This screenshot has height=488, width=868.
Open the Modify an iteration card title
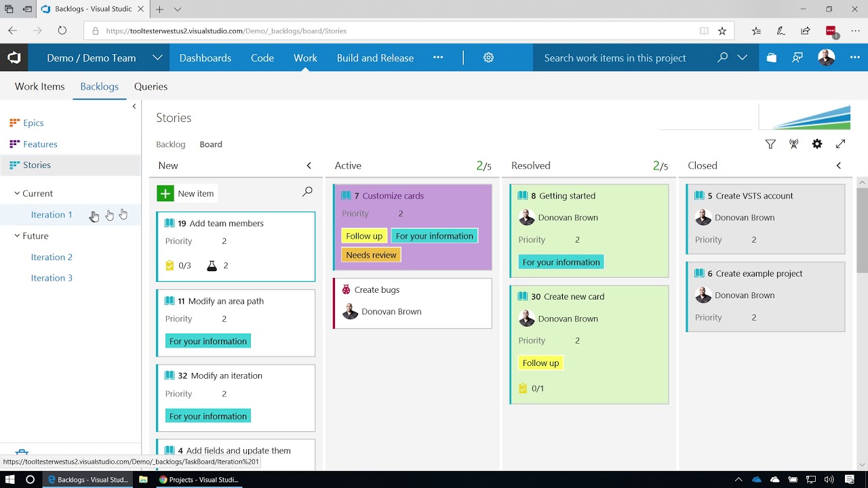(x=226, y=375)
